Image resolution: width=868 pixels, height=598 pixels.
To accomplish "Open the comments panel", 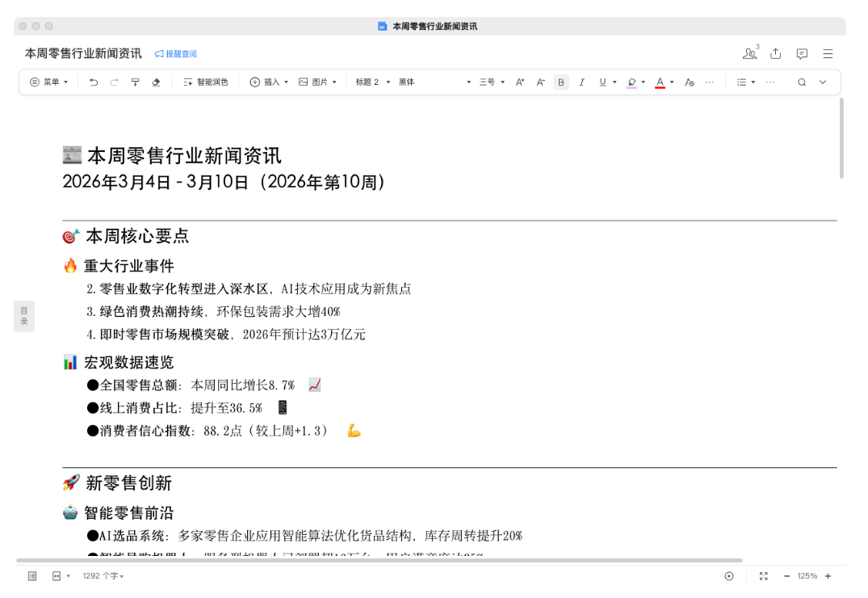I will 801,53.
